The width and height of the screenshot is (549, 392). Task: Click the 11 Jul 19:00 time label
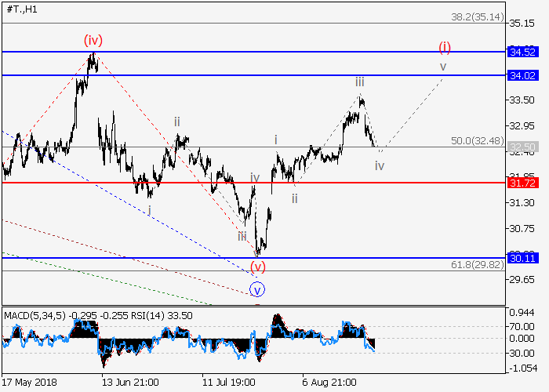point(229,382)
